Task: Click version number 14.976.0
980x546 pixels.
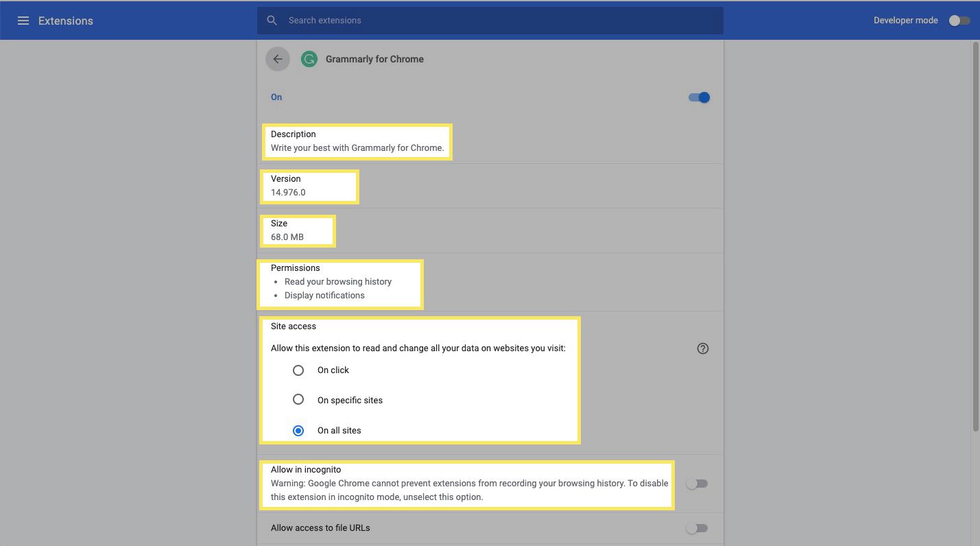Action: [288, 192]
